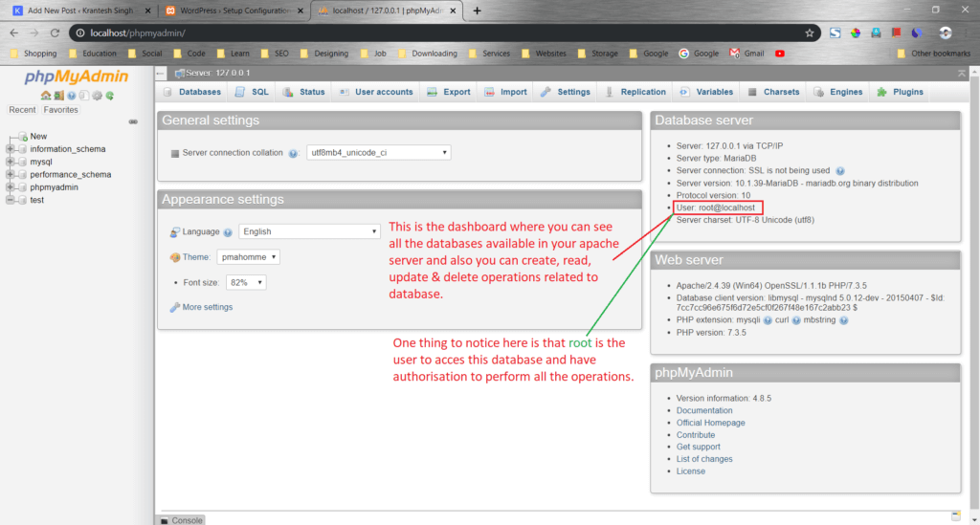Screen dimensions: 980x525
Task: Open the Theme dropdown showing pmahomme
Action: point(248,257)
